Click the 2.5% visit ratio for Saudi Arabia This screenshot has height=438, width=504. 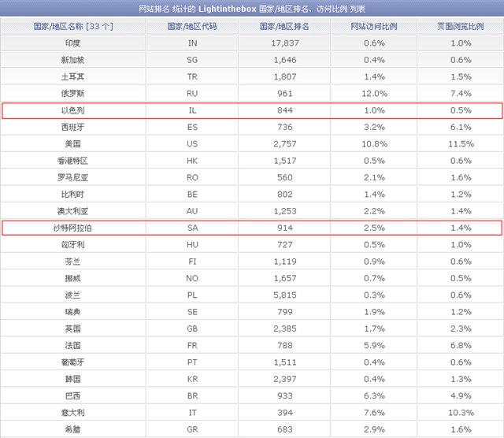pyautogui.click(x=375, y=228)
